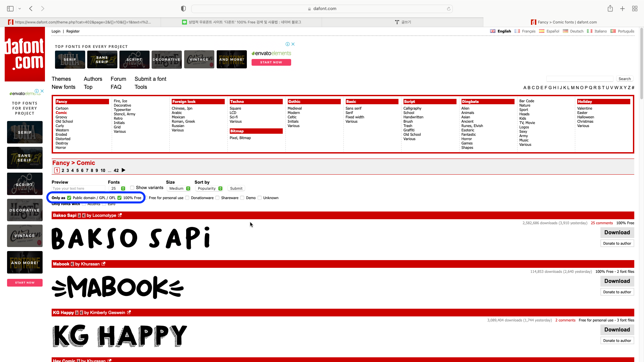This screenshot has height=362, width=644.
Task: Open Safari tab overview icon
Action: coord(635,8)
